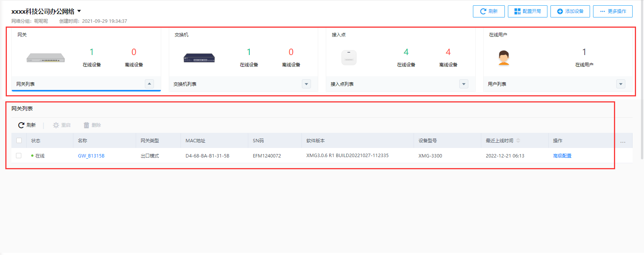Screen dimensions: 644x255
Task: Click the 删除 trash icon
Action: click(x=86, y=125)
